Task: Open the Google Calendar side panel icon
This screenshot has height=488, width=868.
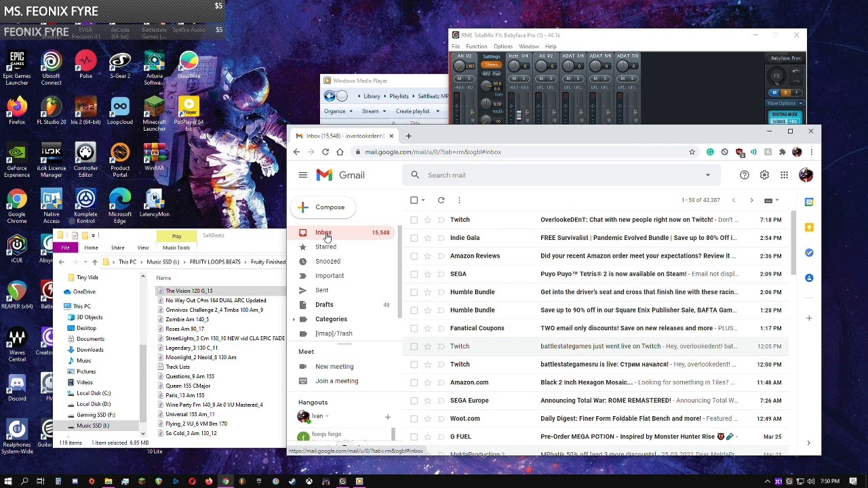Action: coord(808,202)
